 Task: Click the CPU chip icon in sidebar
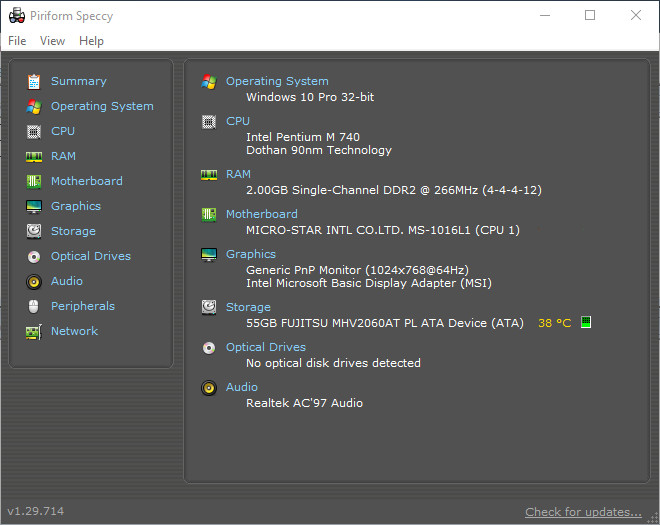[x=34, y=132]
